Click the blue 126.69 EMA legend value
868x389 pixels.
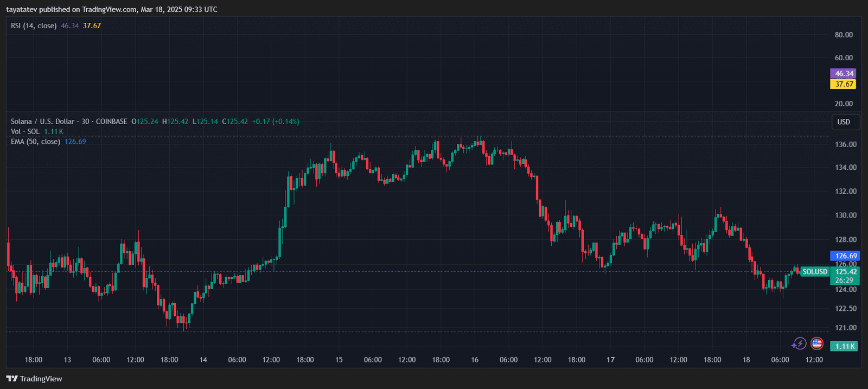[75, 142]
